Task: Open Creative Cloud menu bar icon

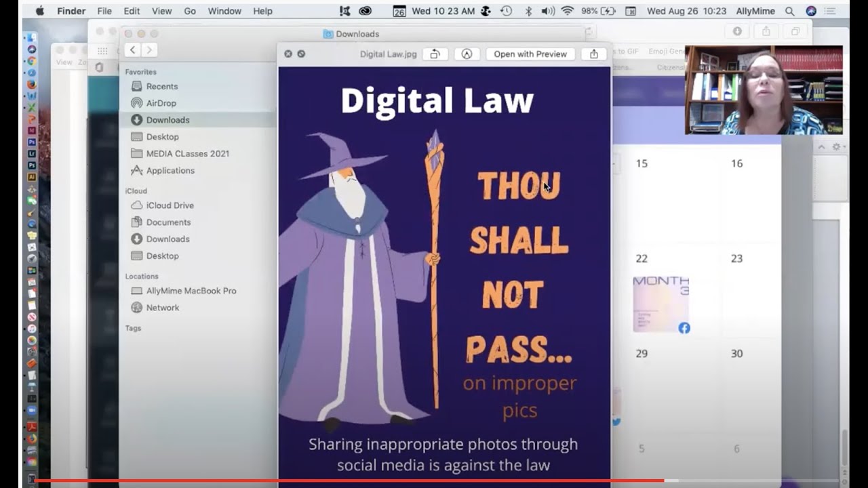Action: coord(366,11)
